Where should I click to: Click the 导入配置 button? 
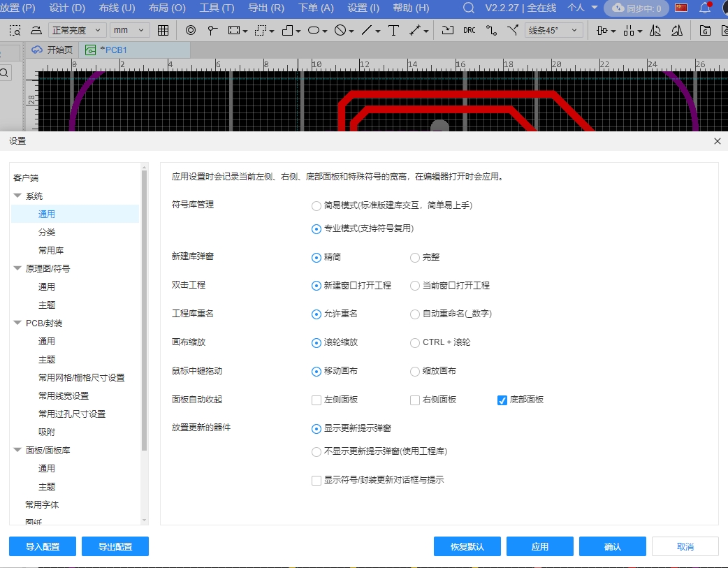pyautogui.click(x=43, y=546)
